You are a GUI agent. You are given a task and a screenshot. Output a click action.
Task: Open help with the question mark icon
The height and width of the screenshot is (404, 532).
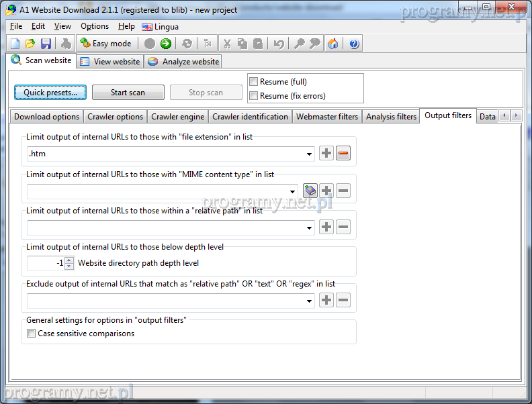(354, 44)
